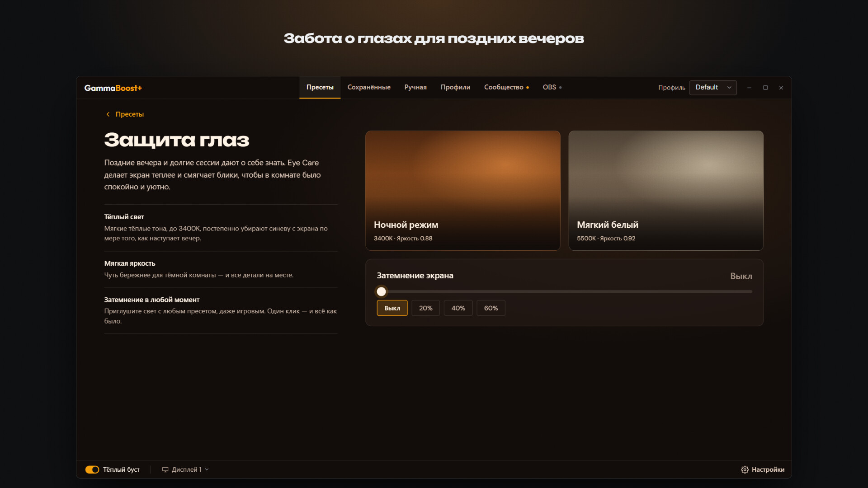Click the Затемнение в любой момент heading
The image size is (868, 488).
coord(152,300)
